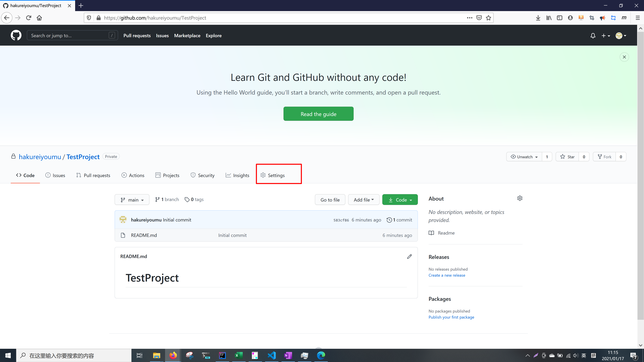Open the notifications bell

click(x=593, y=36)
